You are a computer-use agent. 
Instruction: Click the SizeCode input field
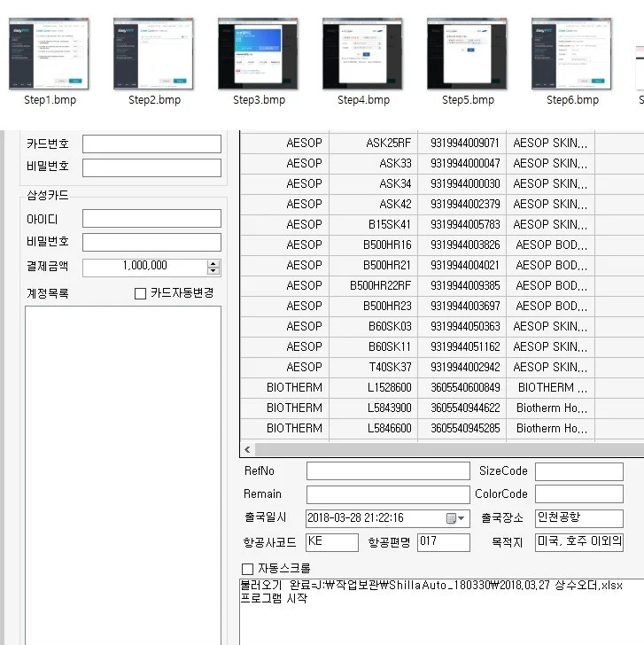579,471
